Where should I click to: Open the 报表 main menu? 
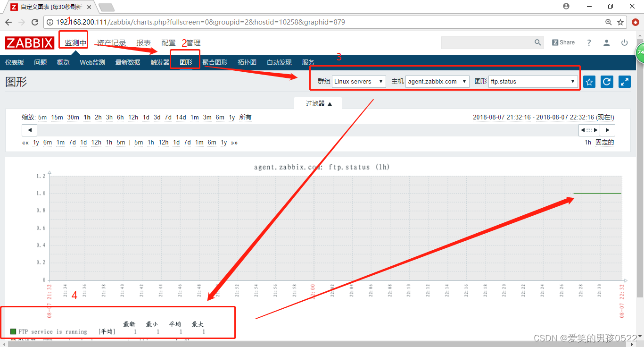144,42
